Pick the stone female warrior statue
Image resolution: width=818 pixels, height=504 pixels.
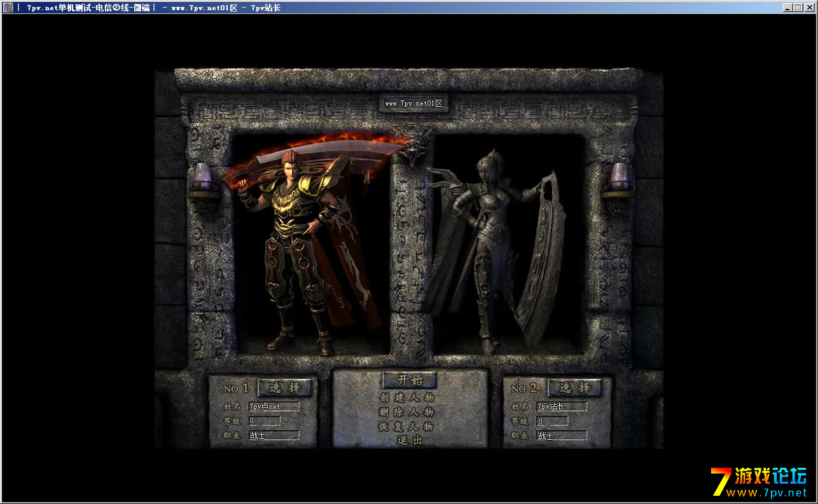[x=496, y=251]
